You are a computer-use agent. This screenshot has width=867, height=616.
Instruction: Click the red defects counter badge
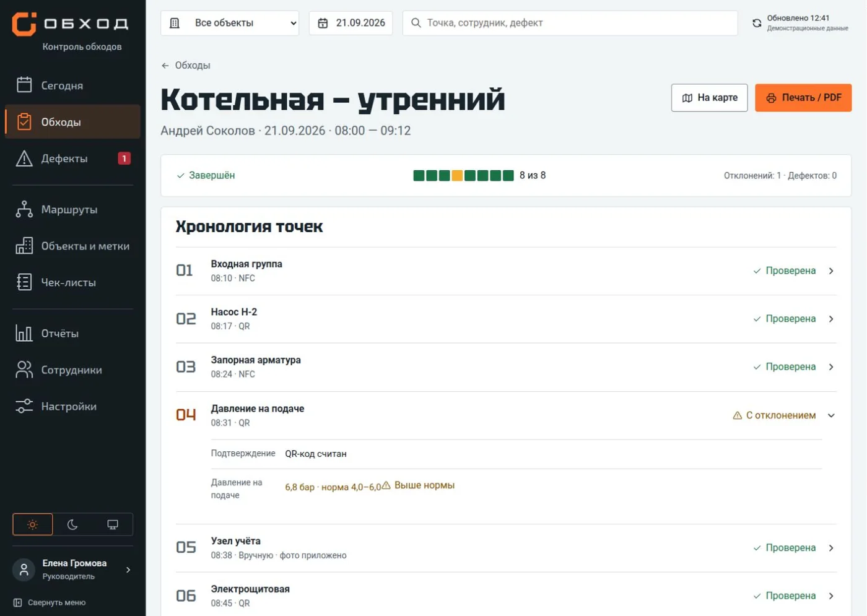point(124,158)
